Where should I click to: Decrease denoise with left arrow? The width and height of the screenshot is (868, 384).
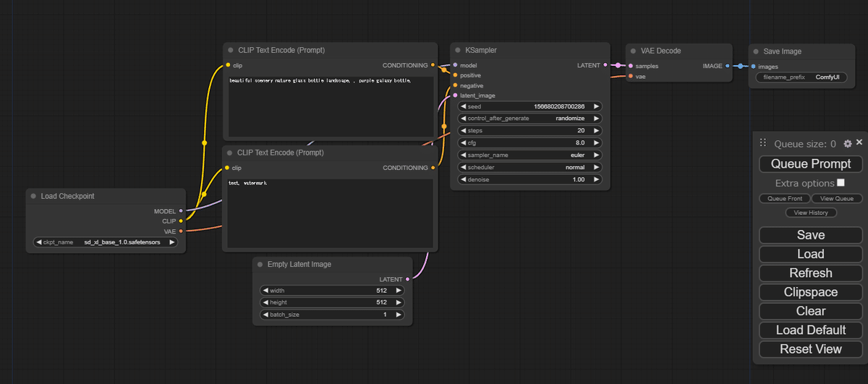click(464, 179)
